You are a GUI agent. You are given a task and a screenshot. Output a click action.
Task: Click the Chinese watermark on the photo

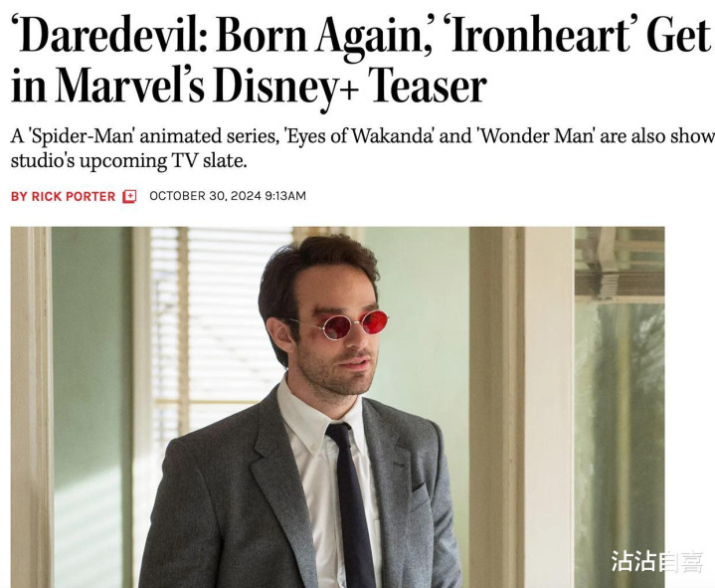(x=656, y=560)
